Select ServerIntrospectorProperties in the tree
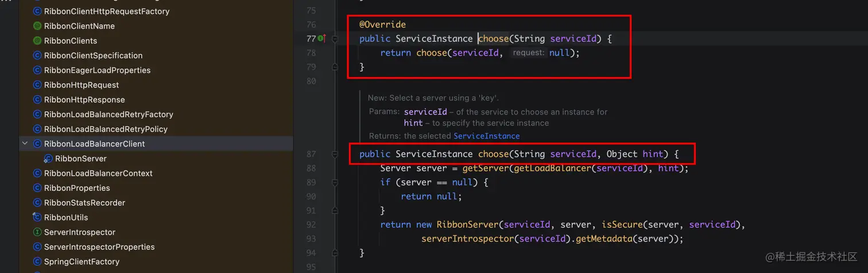Image resolution: width=868 pixels, height=273 pixels. (x=99, y=247)
